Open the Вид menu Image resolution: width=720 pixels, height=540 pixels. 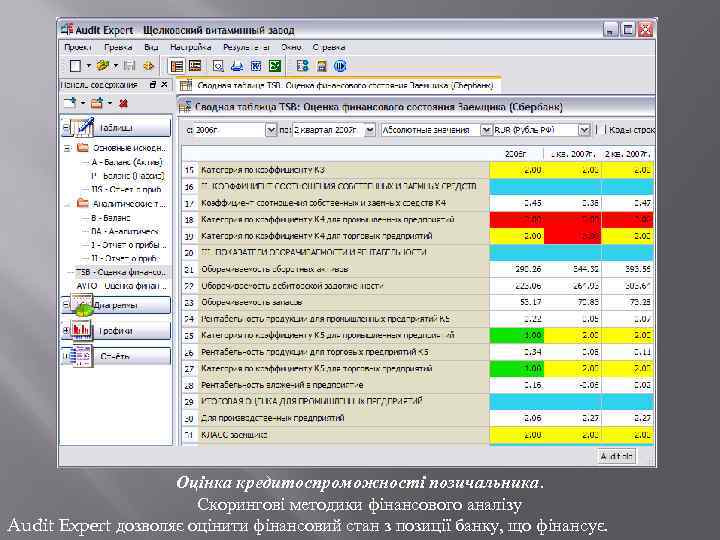coord(151,47)
